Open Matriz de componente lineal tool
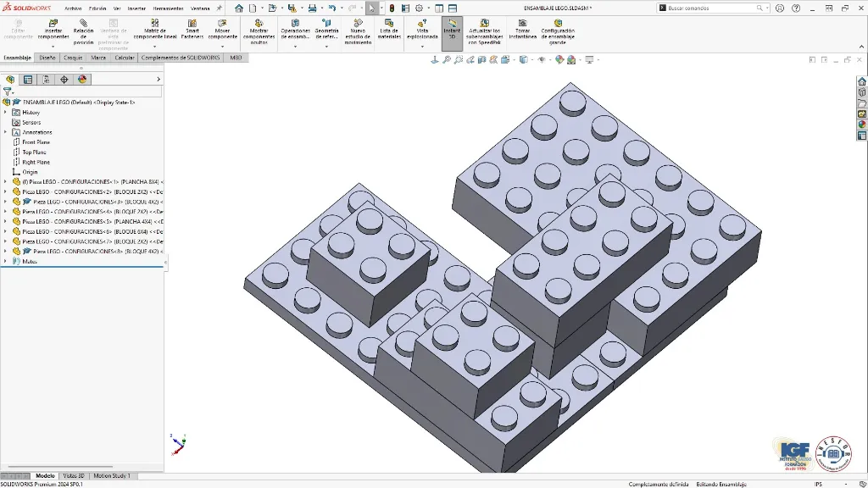 (155, 30)
